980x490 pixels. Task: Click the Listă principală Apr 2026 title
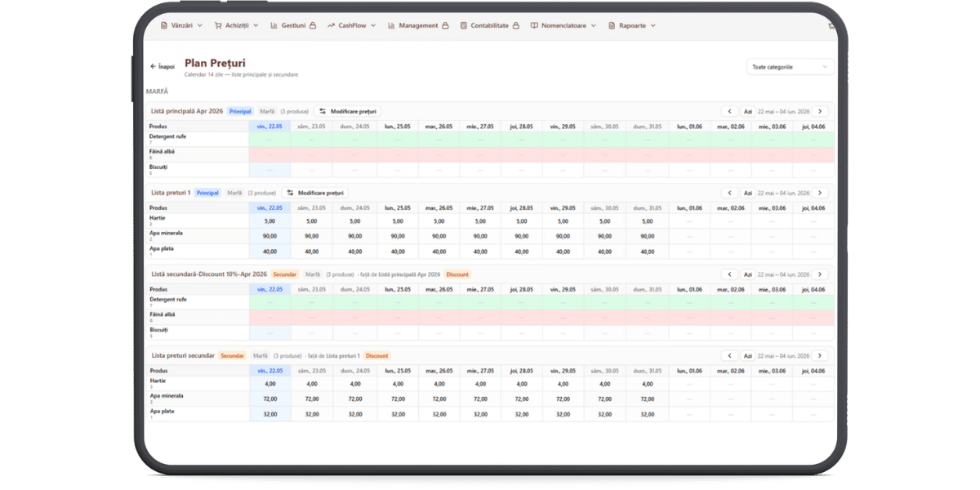pyautogui.click(x=187, y=111)
